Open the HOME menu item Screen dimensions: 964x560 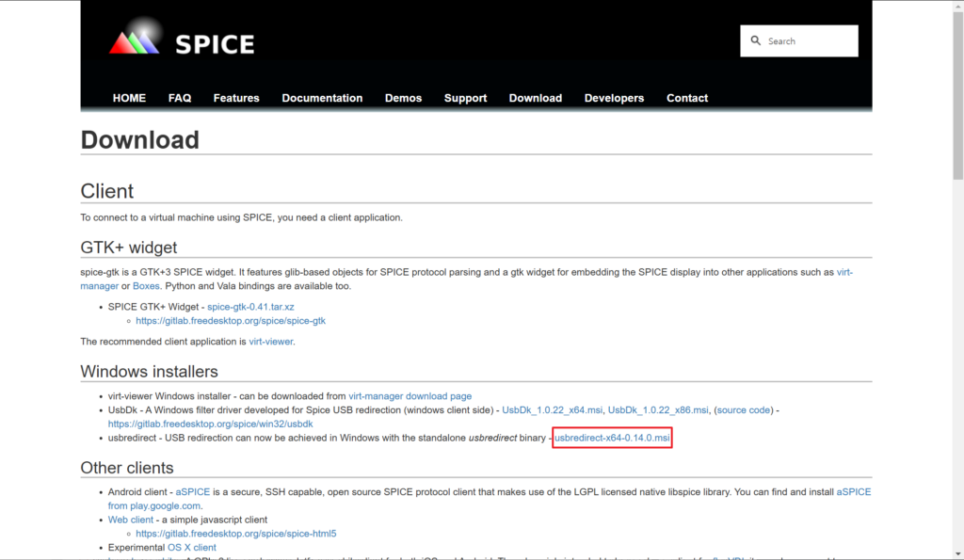point(129,98)
